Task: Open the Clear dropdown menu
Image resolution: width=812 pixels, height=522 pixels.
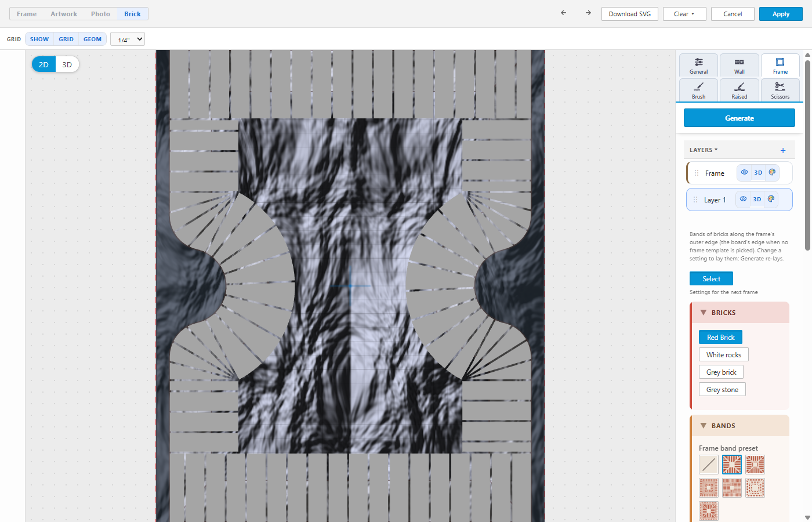Action: tap(684, 14)
